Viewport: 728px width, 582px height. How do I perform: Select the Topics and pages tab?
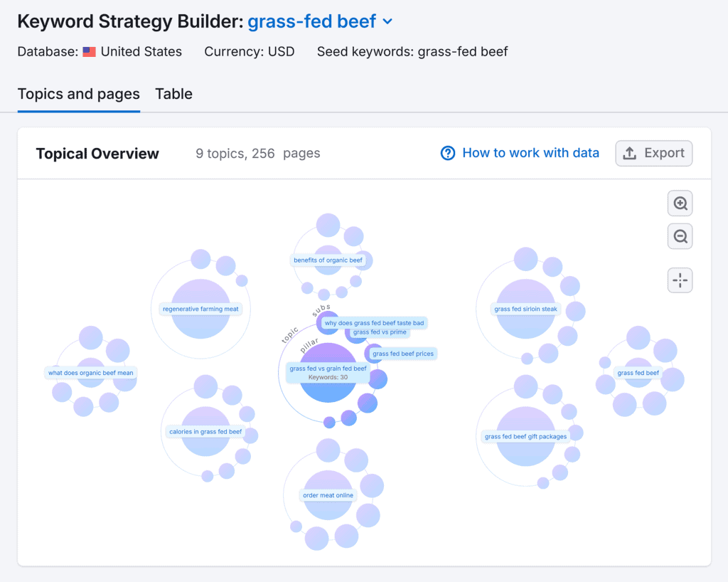[x=78, y=94]
